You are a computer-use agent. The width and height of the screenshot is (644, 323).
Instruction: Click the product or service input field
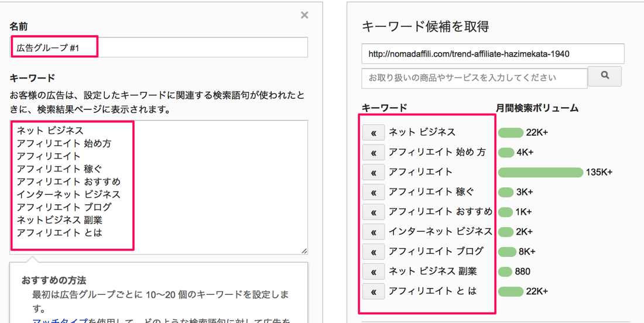tap(475, 78)
